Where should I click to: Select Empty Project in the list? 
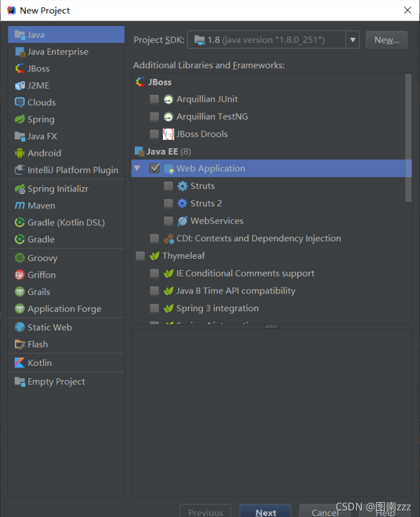point(66,382)
